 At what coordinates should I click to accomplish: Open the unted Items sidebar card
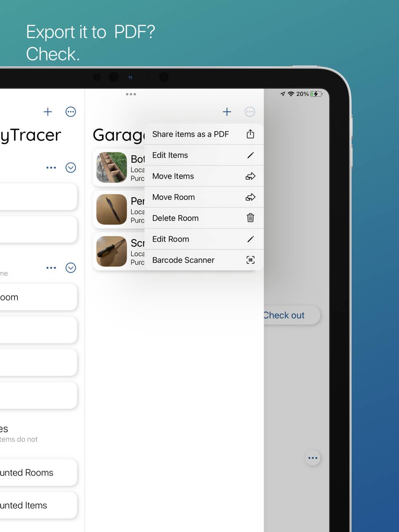tap(38, 505)
